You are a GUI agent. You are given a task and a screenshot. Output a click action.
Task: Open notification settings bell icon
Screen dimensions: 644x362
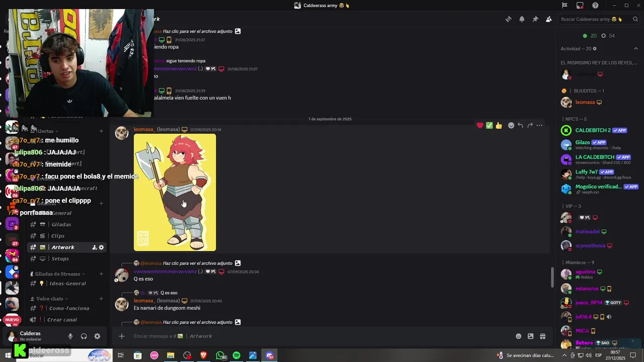[522, 19]
